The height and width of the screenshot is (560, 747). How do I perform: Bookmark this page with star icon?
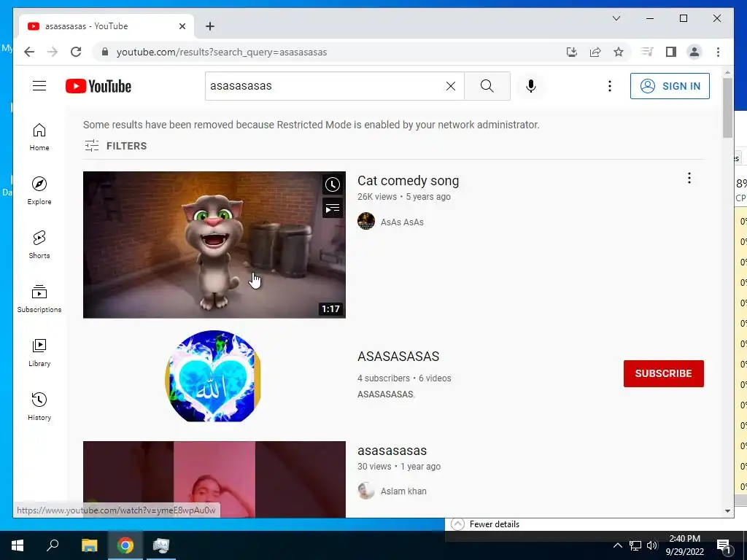[x=619, y=52]
